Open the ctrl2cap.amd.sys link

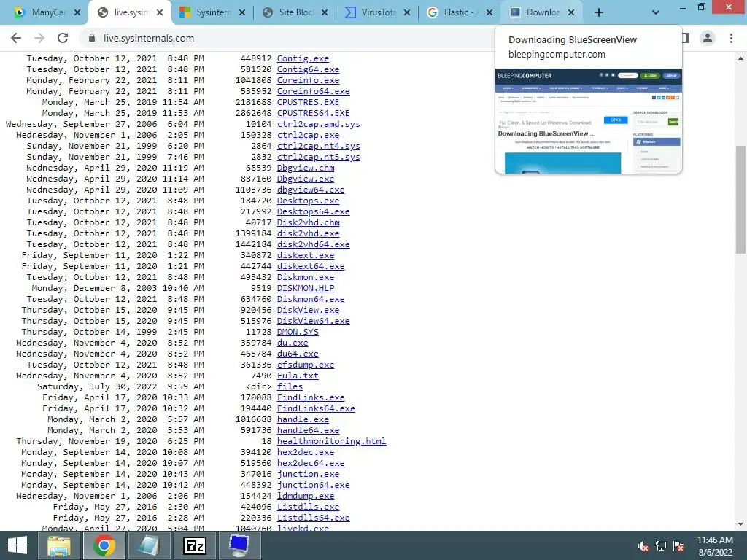[x=319, y=124]
